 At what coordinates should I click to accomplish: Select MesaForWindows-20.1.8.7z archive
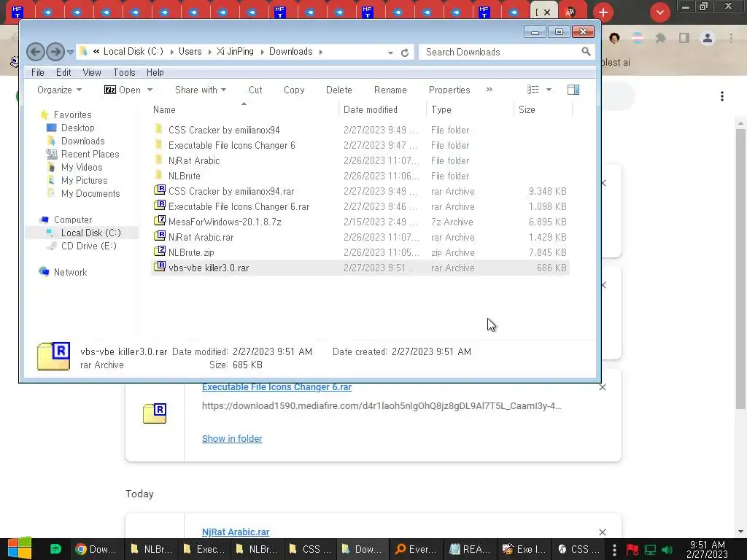[x=360, y=222]
